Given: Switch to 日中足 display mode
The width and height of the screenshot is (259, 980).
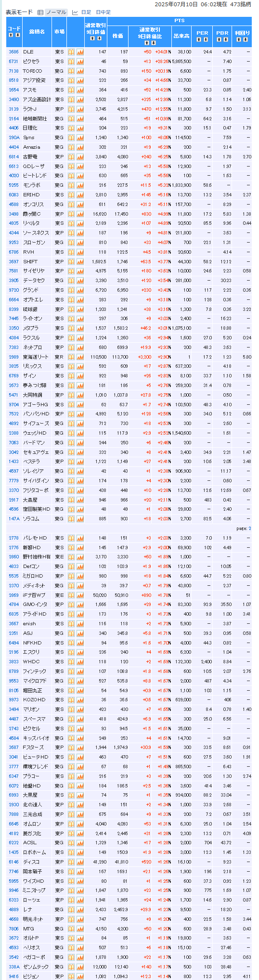Looking at the screenshot, I should tap(103, 13).
